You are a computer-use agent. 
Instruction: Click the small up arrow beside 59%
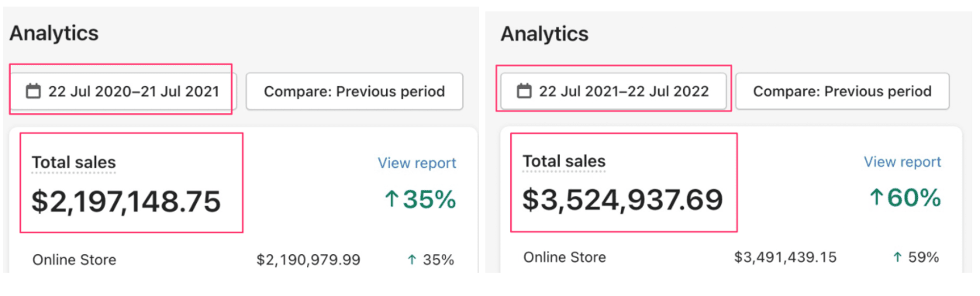(897, 257)
